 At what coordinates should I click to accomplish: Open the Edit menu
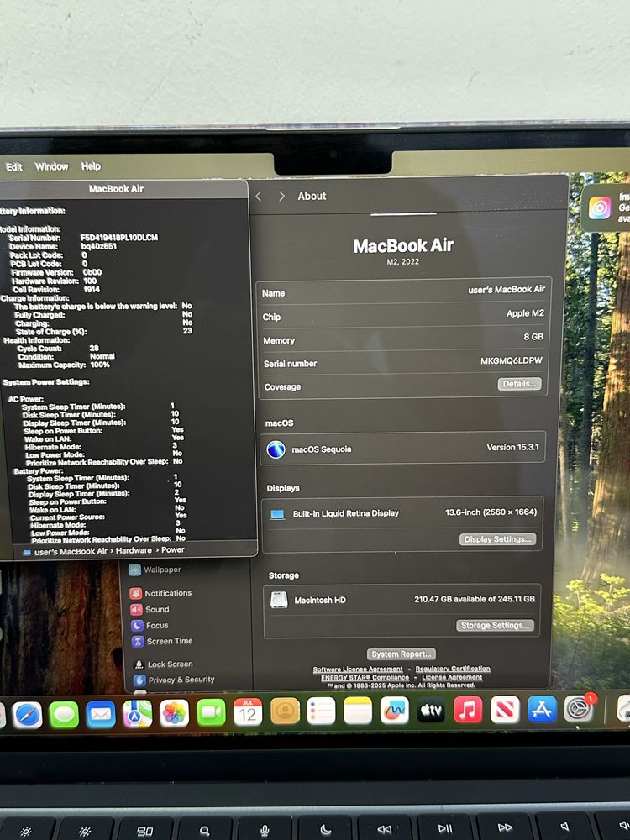(x=14, y=166)
